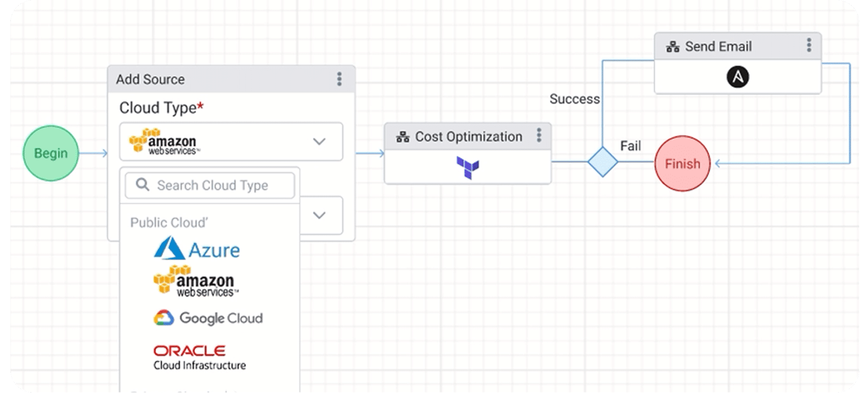Click the Fail branch label
The image size is (868, 393).
(630, 146)
